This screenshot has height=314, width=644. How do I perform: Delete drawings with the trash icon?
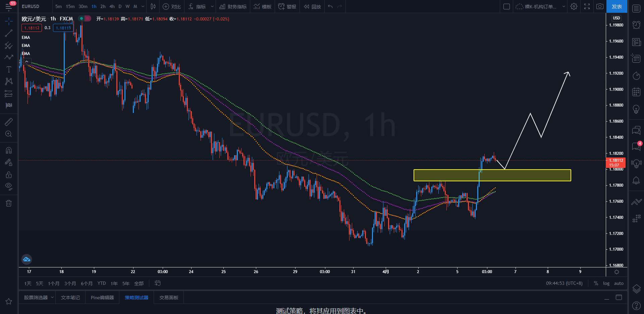click(9, 203)
